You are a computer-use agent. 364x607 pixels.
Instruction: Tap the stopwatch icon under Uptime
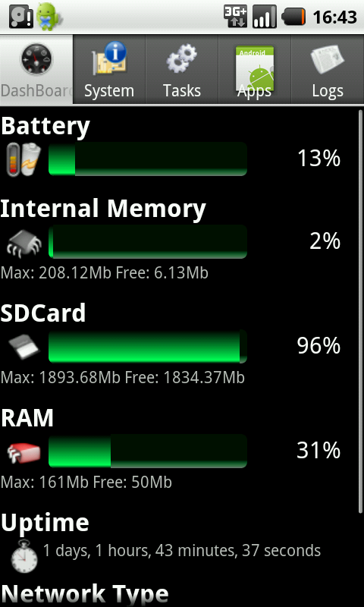click(x=24, y=556)
